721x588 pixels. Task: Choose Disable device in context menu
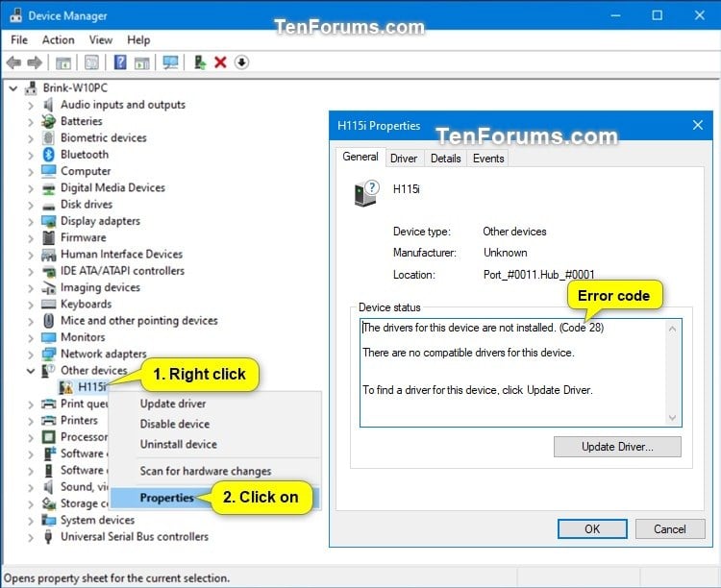click(x=175, y=424)
